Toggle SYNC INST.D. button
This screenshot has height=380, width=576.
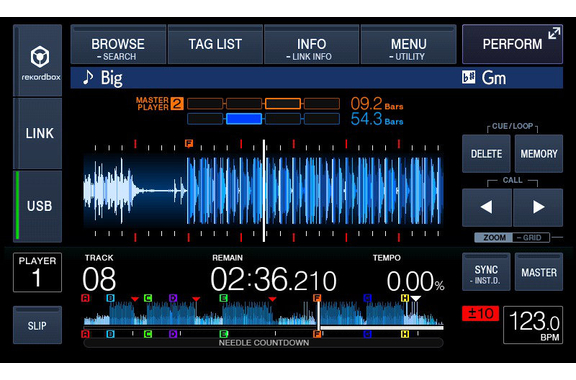486,272
